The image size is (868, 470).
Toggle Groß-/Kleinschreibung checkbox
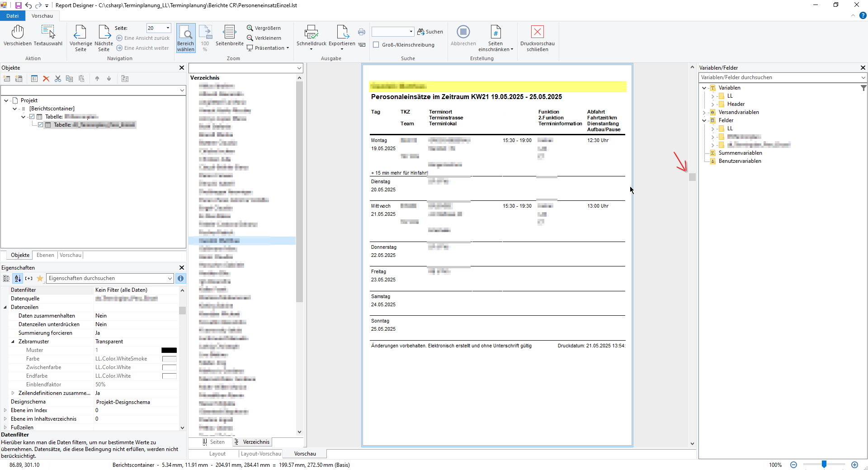(x=376, y=45)
